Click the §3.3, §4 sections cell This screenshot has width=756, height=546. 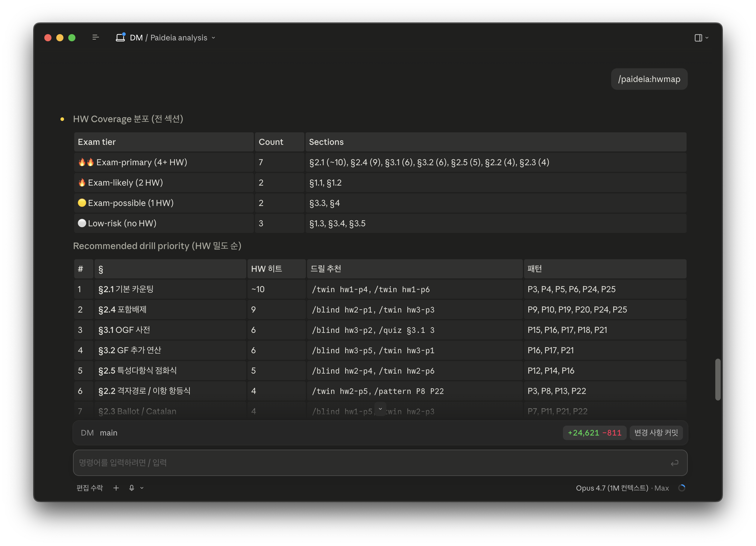[x=496, y=203]
